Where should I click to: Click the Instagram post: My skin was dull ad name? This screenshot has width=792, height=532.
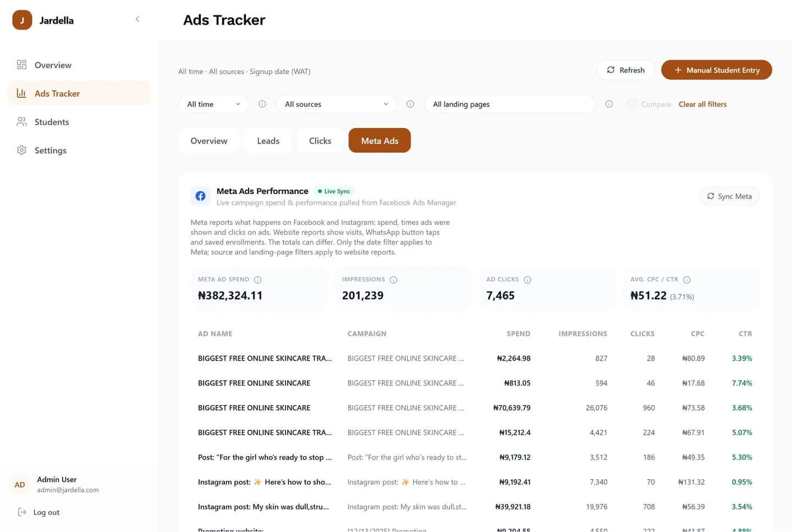click(263, 507)
